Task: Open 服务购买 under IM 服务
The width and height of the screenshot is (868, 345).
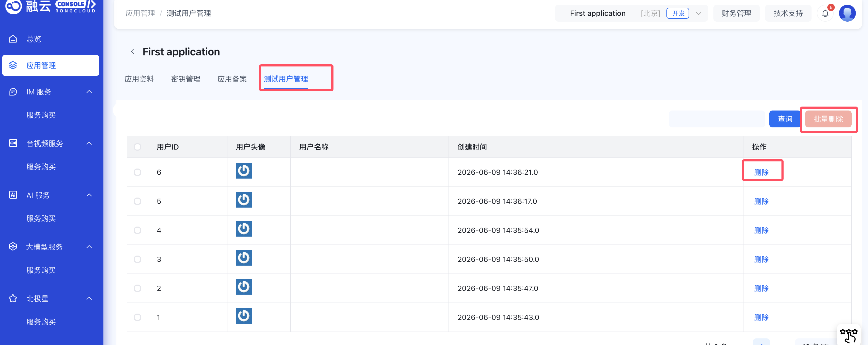Action: pyautogui.click(x=41, y=115)
